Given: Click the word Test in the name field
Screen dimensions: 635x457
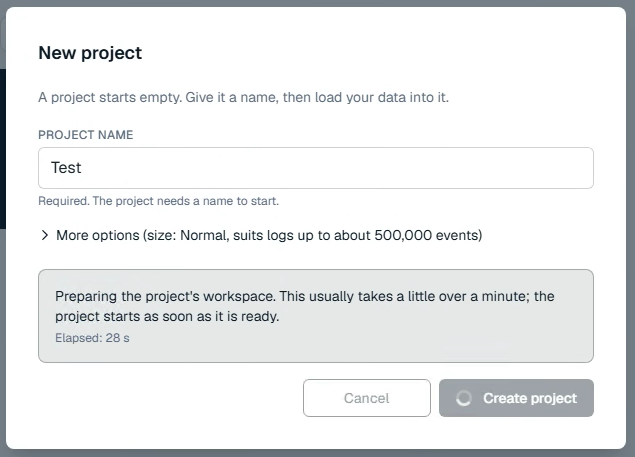Looking at the screenshot, I should (x=66, y=167).
